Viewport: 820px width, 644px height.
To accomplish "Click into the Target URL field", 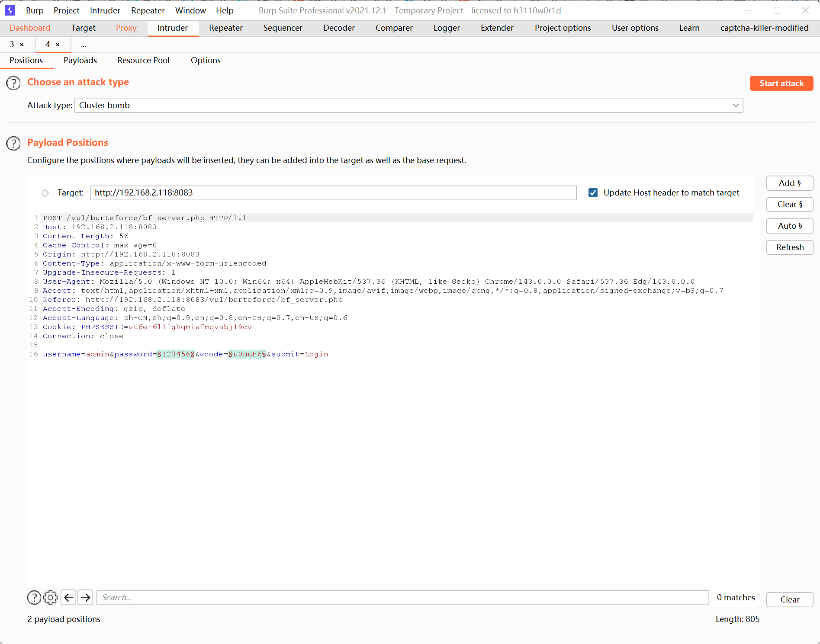I will 333,193.
